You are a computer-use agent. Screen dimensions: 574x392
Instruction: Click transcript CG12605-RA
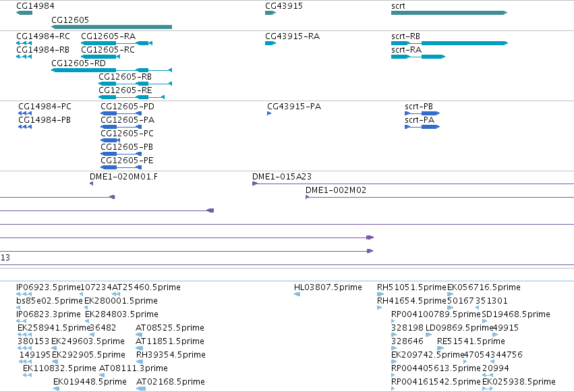117,43
